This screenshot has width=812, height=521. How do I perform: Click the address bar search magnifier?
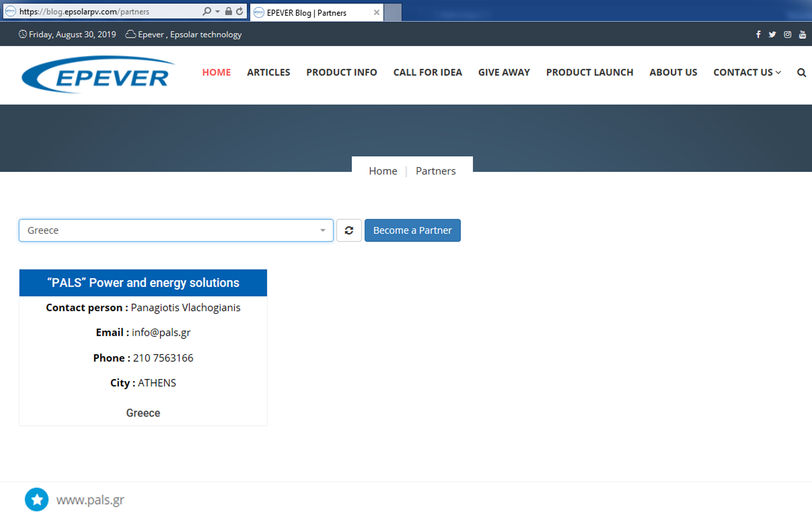click(x=207, y=11)
